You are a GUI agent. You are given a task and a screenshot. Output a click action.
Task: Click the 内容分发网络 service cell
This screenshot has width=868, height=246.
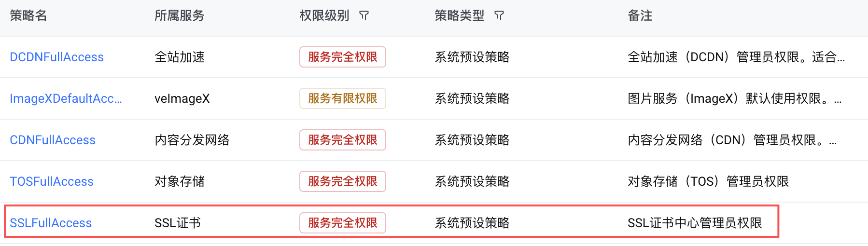(x=192, y=140)
